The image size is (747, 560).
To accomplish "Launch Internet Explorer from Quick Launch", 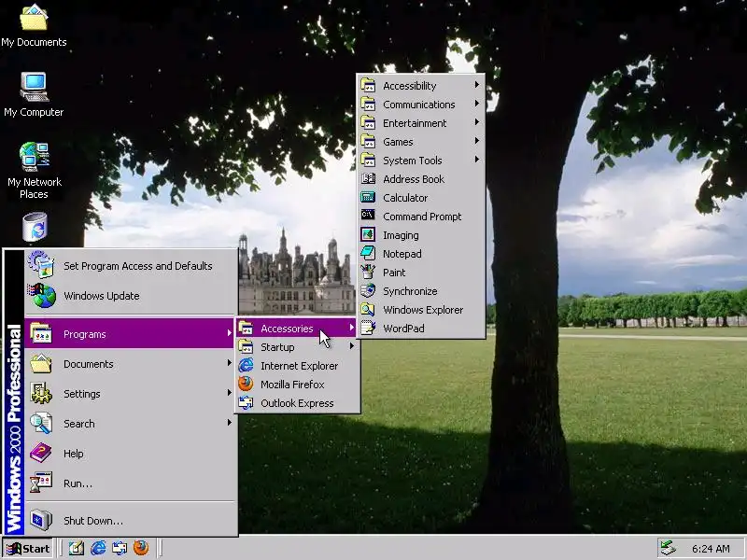I will [x=98, y=548].
